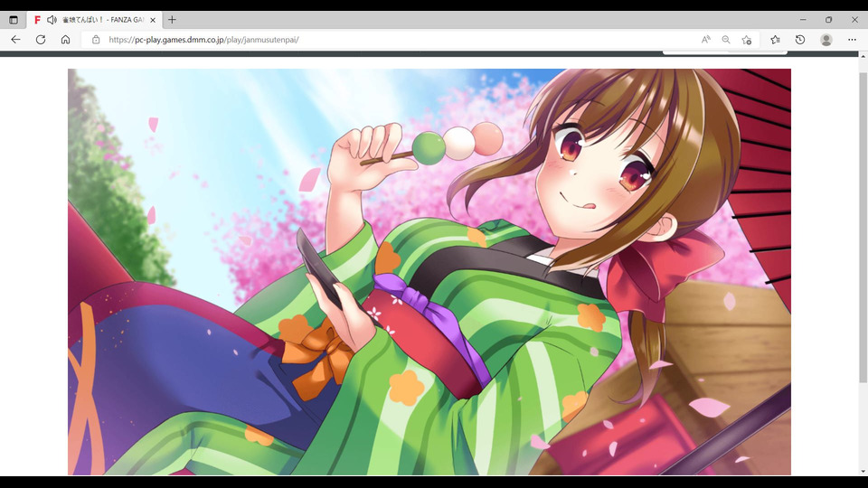
Task: Click the scrollbar up arrow
Action: [863, 56]
